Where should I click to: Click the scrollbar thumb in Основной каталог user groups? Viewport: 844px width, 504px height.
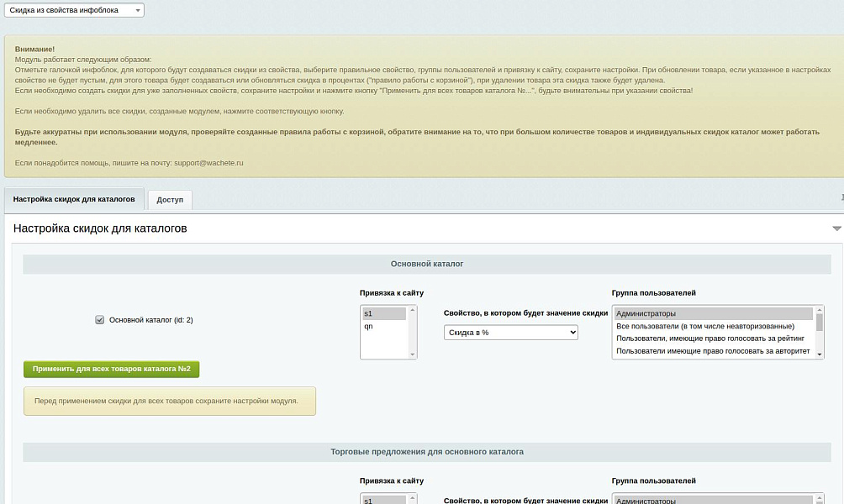click(x=820, y=323)
